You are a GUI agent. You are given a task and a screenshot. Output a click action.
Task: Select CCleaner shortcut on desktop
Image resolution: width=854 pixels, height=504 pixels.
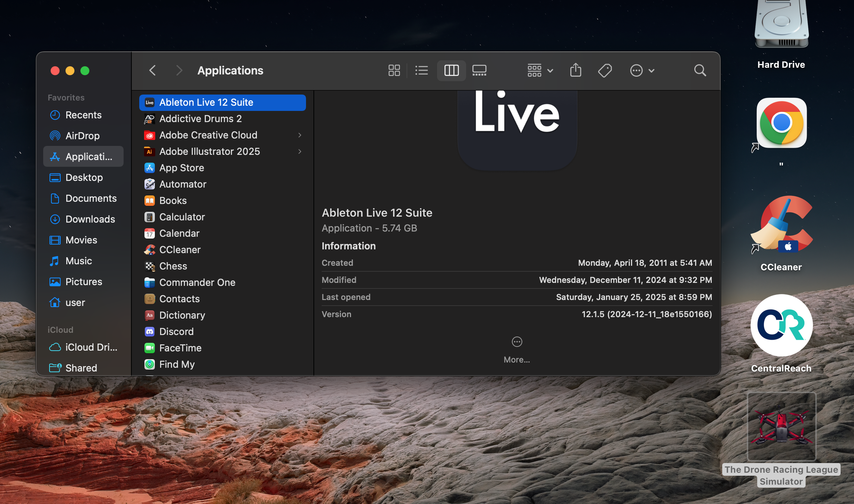point(781,225)
